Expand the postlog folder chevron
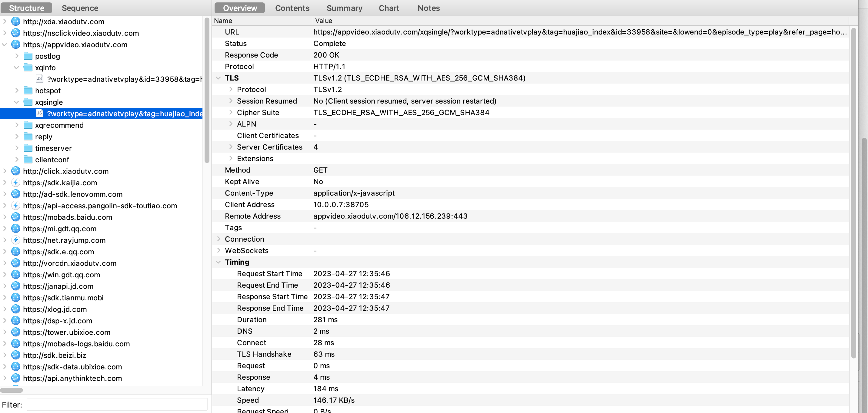 tap(16, 56)
